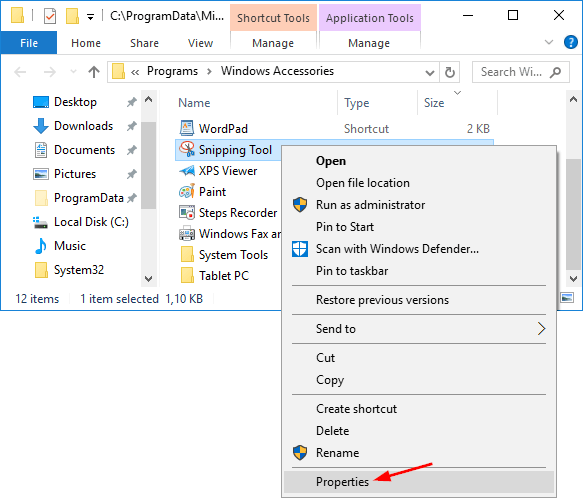Click the Local Disk (C:) drive icon
583x498 pixels.
pyautogui.click(x=40, y=222)
